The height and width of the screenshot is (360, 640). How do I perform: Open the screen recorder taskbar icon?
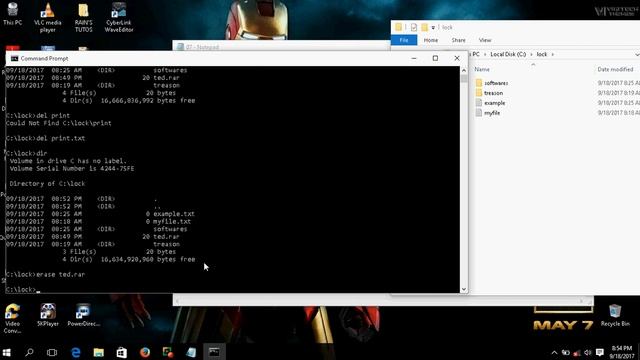coord(168,352)
